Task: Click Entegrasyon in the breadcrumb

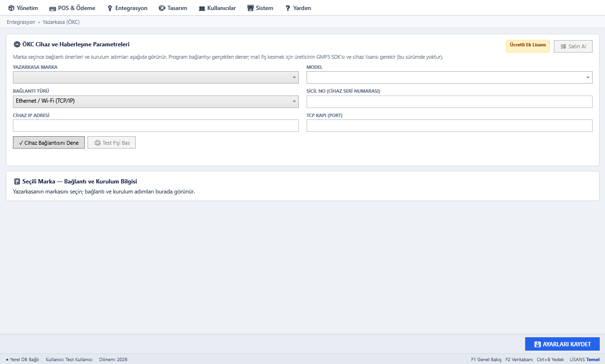Action: point(21,22)
